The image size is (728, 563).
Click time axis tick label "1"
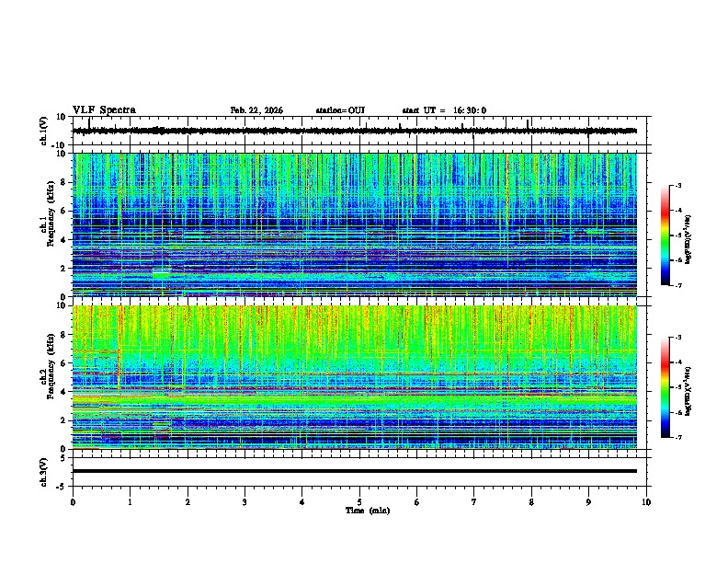point(130,502)
